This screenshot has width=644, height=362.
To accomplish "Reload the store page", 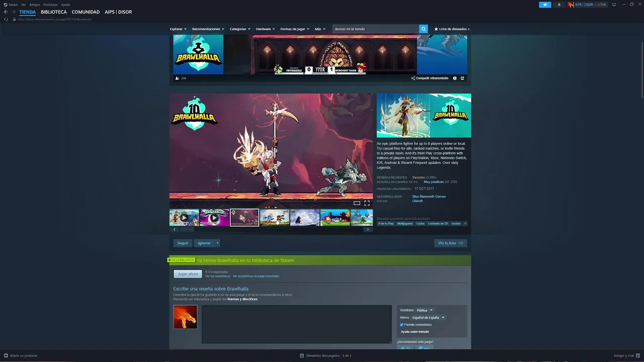I will (x=6, y=19).
